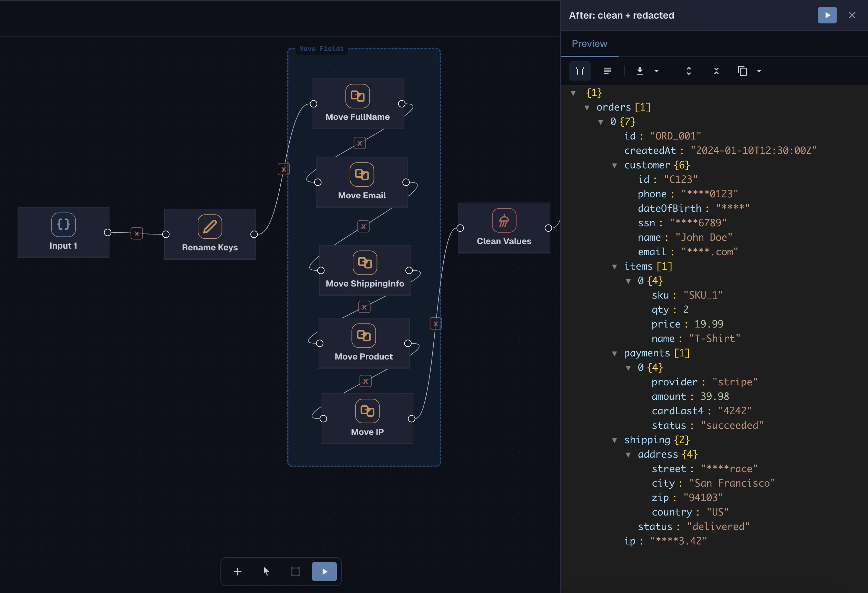Screen dimensions: 868x593
Task: Remove the edge between Input 1 and Rename Keys
Action: pos(137,233)
